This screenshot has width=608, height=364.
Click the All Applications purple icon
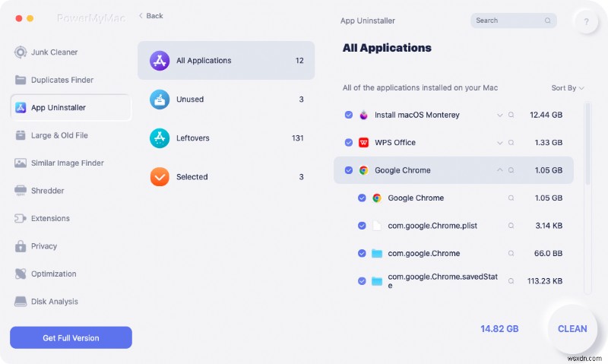[x=160, y=61]
